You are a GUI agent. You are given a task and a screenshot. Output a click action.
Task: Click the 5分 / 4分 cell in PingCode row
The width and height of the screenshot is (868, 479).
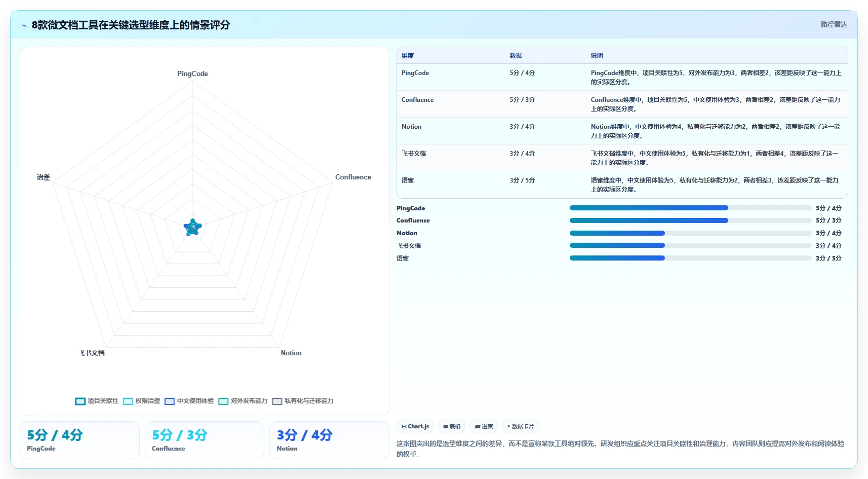click(522, 73)
